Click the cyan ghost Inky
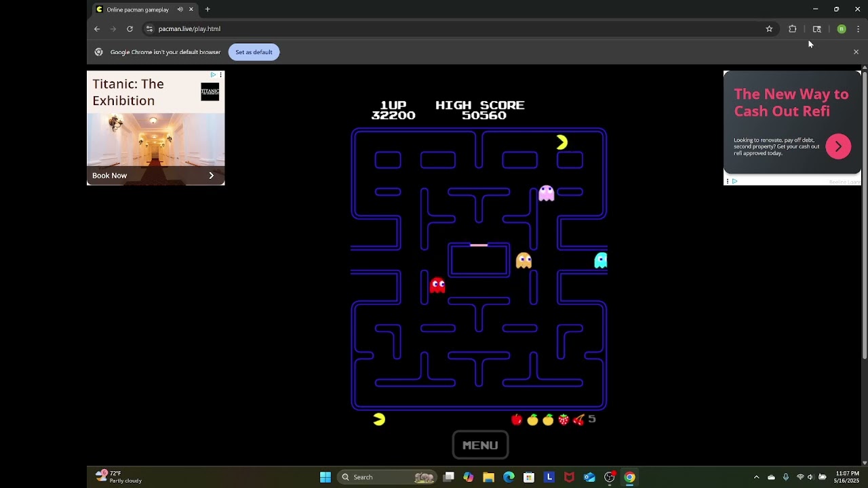The height and width of the screenshot is (488, 868). click(x=601, y=260)
